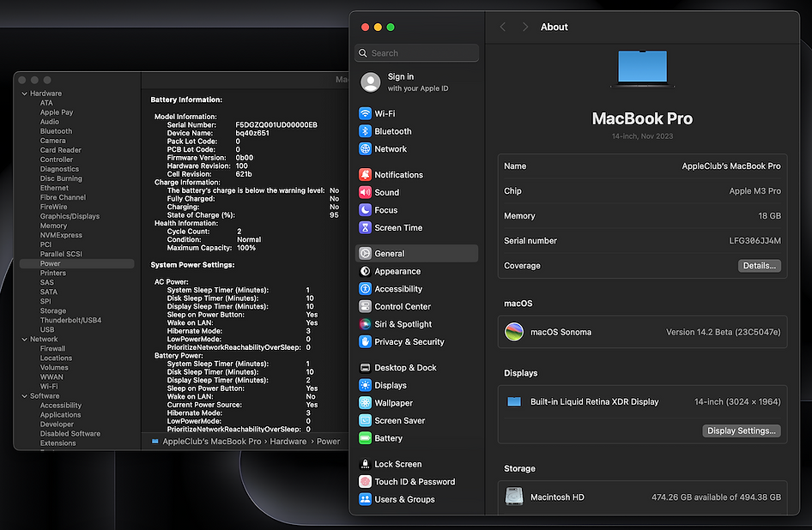The height and width of the screenshot is (530, 812).
Task: Select Firewall under Network in System Information
Action: click(x=52, y=348)
